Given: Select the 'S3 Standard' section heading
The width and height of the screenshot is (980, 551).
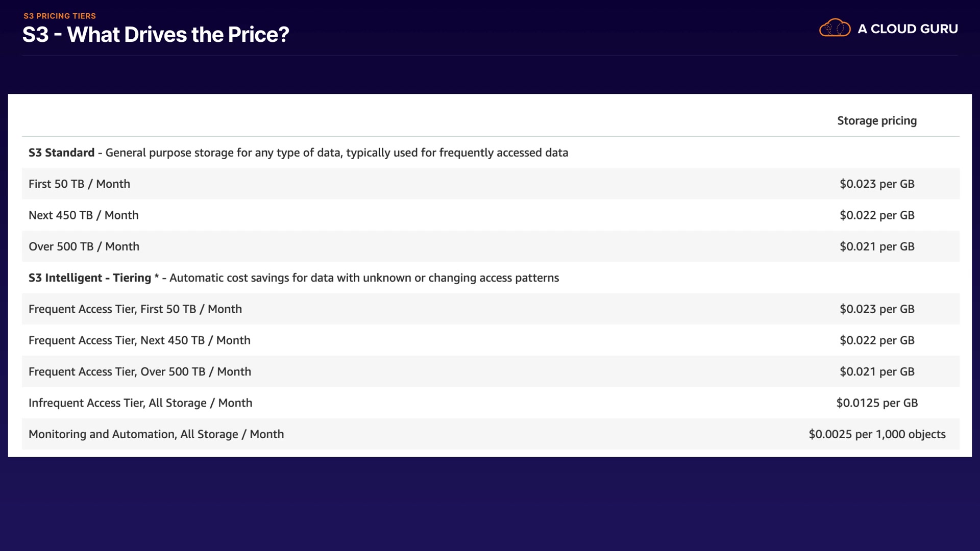Looking at the screenshot, I should [x=61, y=153].
